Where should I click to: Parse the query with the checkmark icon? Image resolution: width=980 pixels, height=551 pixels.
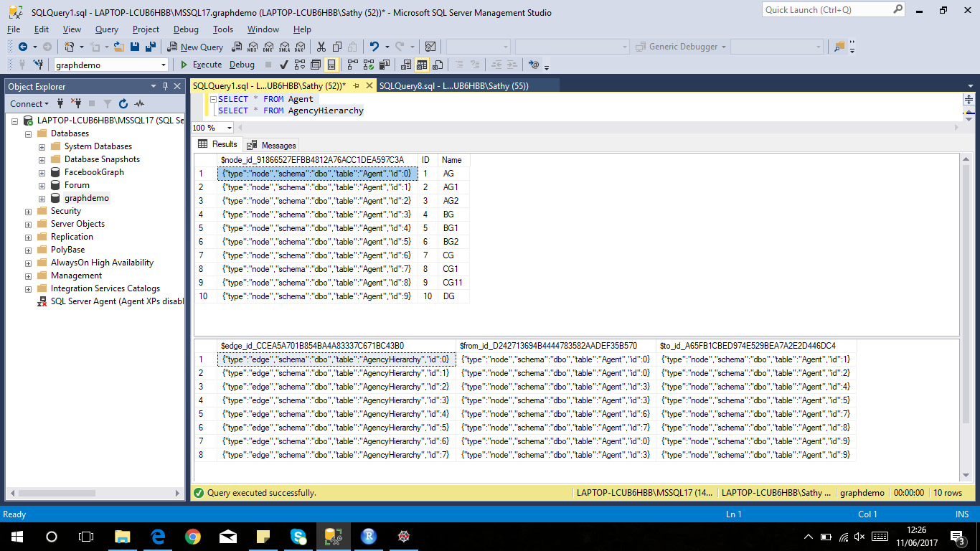[x=284, y=65]
